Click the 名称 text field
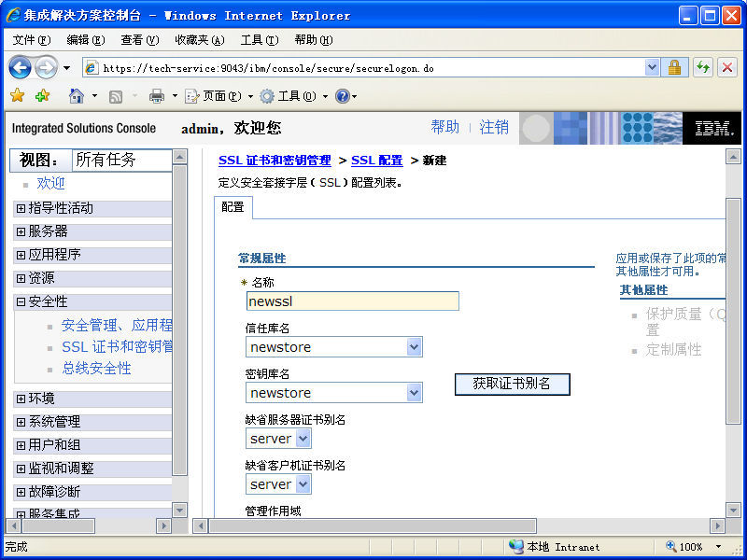Image resolution: width=747 pixels, height=560 pixels. point(352,301)
